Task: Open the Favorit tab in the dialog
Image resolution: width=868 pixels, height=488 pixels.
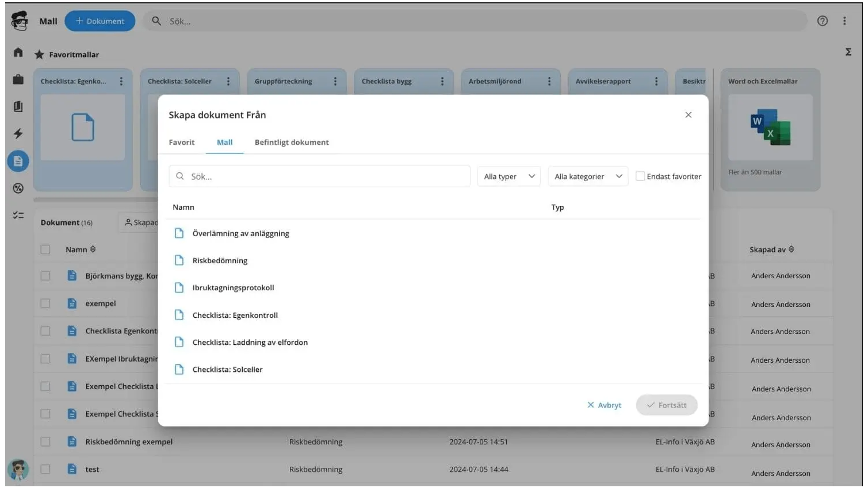Action: [182, 142]
